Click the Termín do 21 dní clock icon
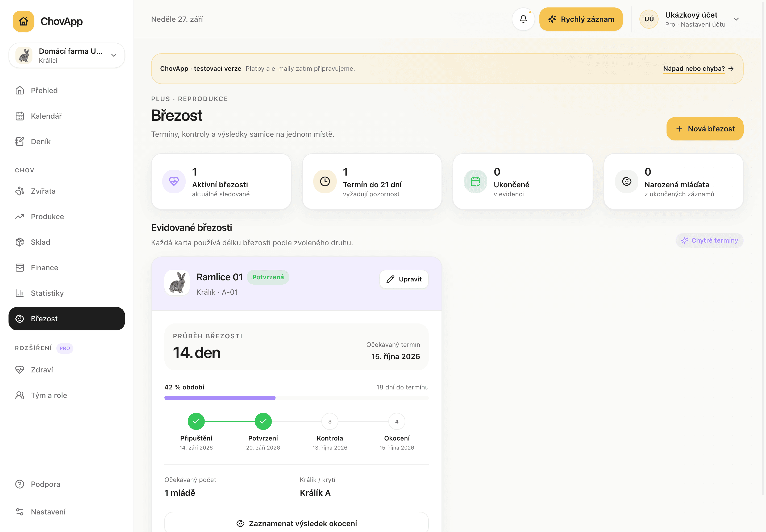This screenshot has height=532, width=766. pos(325,181)
